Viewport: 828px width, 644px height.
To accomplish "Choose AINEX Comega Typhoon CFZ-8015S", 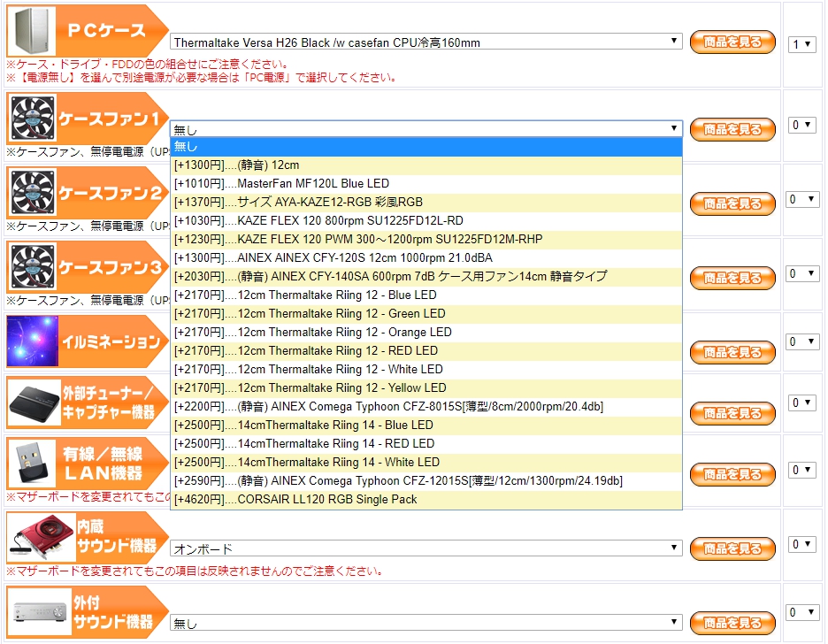I will click(x=426, y=406).
